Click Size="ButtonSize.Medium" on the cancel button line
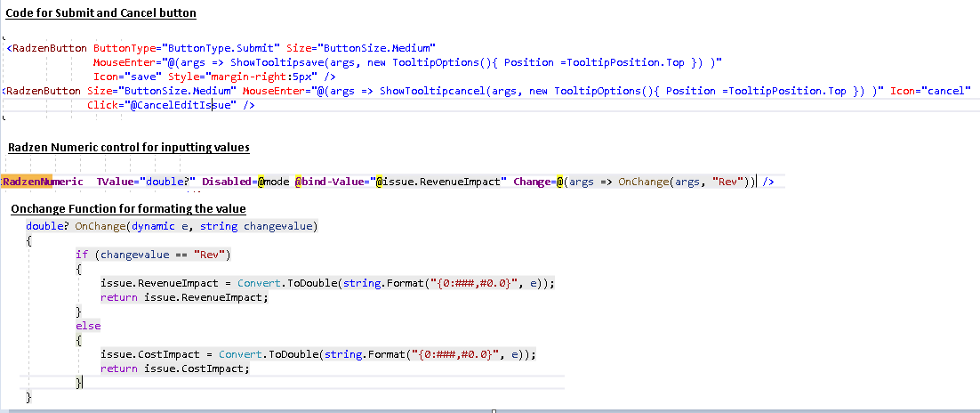 (162, 92)
